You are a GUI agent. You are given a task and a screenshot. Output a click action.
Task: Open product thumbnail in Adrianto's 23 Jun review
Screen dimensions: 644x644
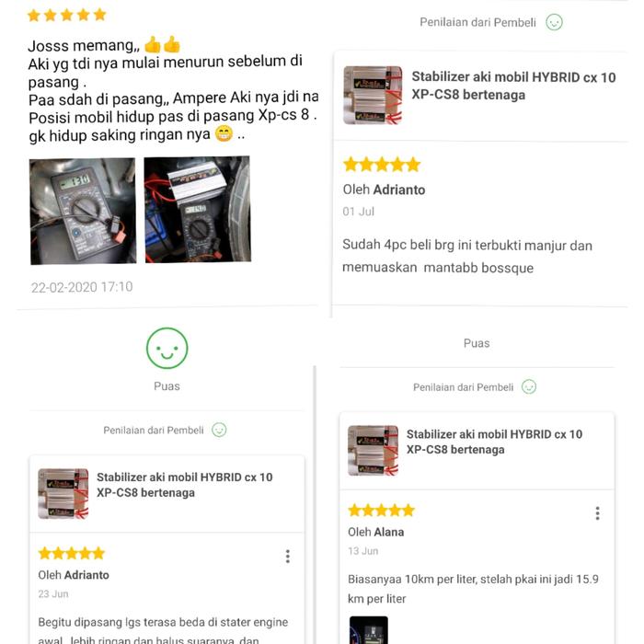pyautogui.click(x=63, y=494)
